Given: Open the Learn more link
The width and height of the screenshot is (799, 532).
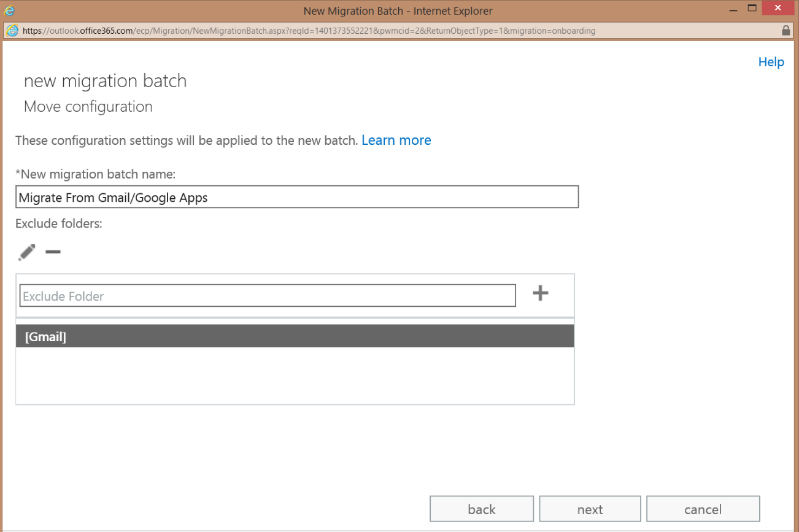Looking at the screenshot, I should click(396, 140).
